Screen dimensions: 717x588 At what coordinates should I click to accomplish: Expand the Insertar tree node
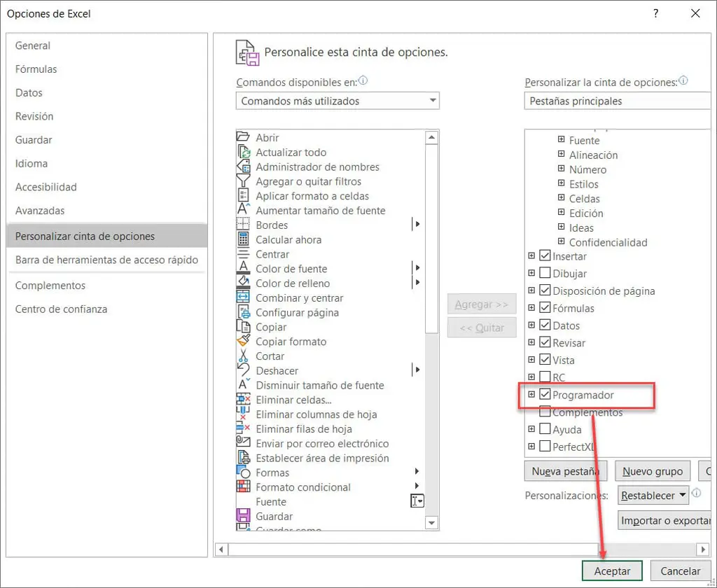[531, 256]
